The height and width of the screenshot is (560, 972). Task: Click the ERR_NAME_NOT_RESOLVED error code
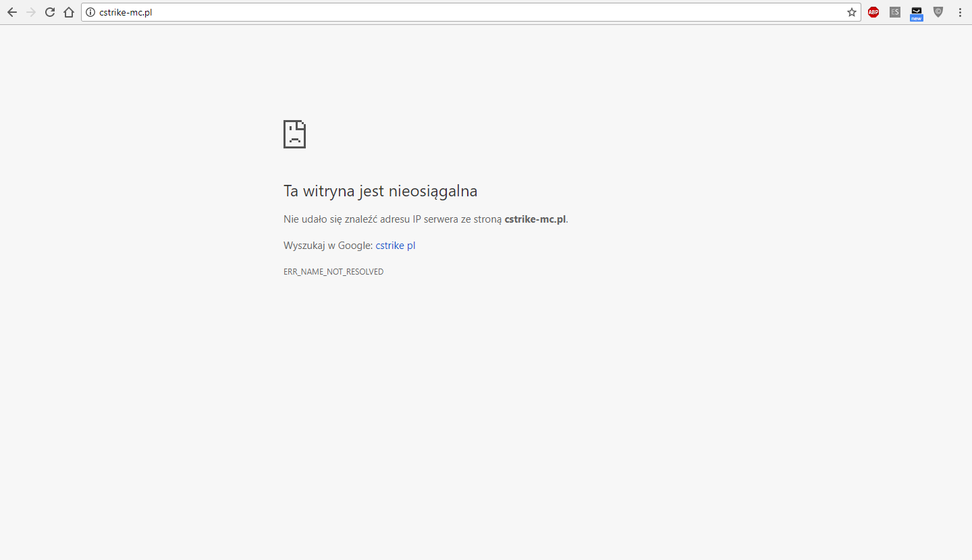(333, 272)
